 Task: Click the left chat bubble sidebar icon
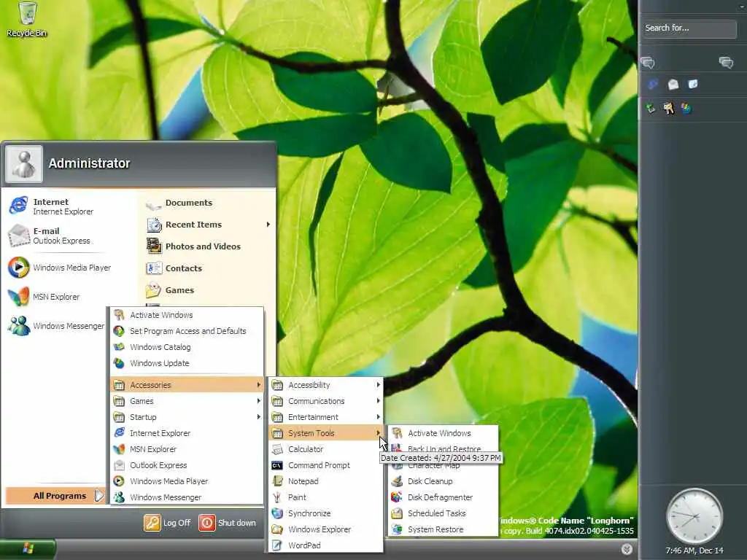[648, 63]
